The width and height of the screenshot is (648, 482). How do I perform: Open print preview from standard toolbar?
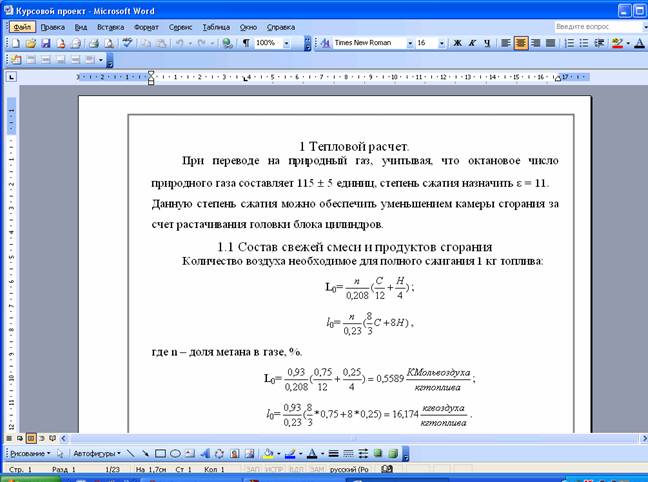coord(109,43)
